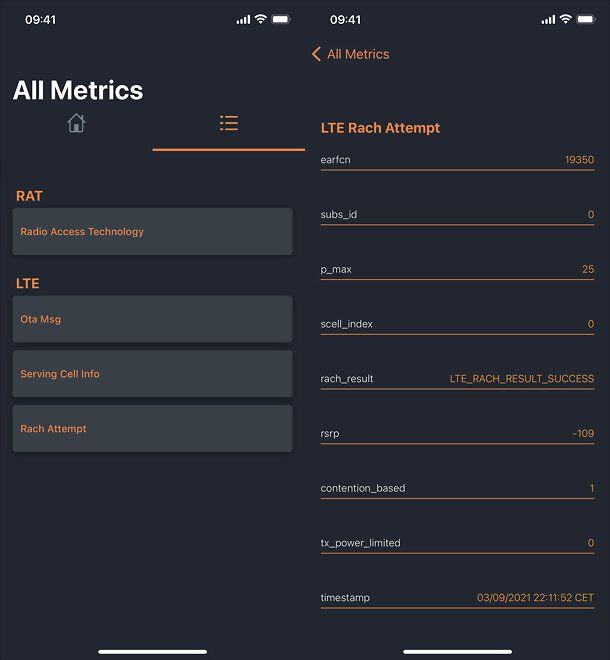Tap the back chevron beside All Metrics
Screen dimensions: 610x660
tap(316, 54)
